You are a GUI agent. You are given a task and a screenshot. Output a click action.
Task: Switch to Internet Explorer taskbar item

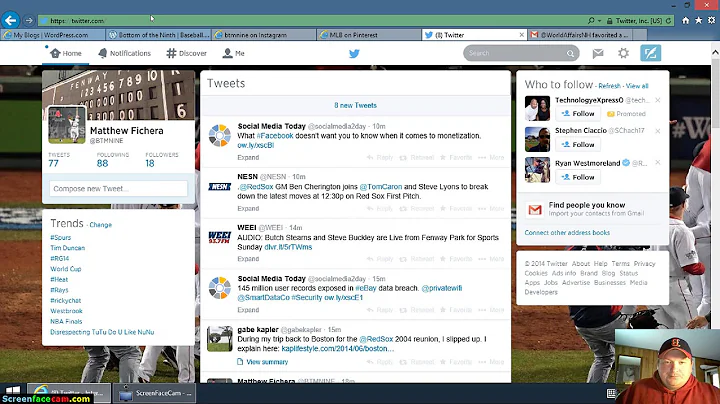coord(69,393)
